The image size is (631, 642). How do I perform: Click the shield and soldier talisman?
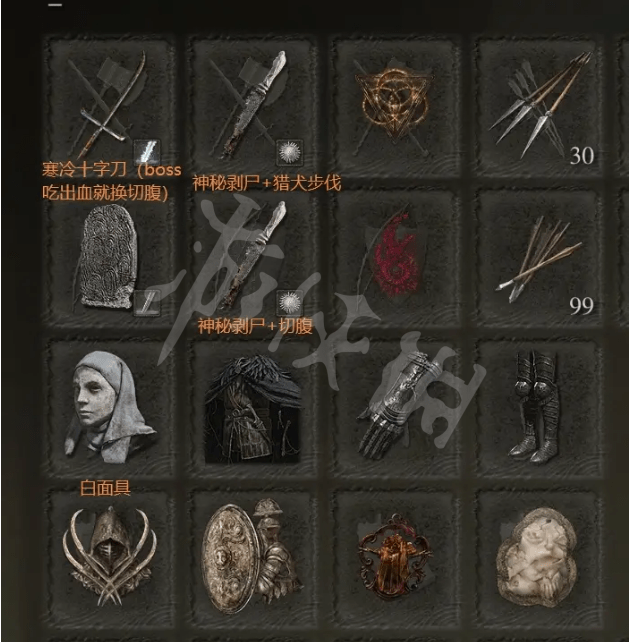pos(252,559)
